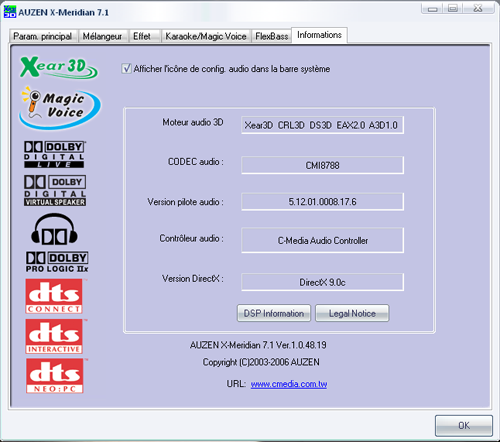Open DSP Information button
This screenshot has width=500, height=442.
click(274, 313)
